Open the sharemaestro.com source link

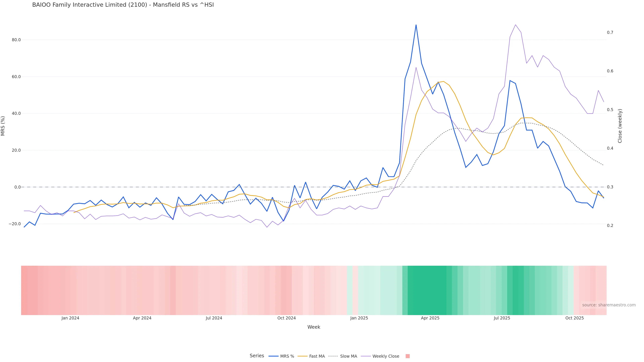pos(609,305)
